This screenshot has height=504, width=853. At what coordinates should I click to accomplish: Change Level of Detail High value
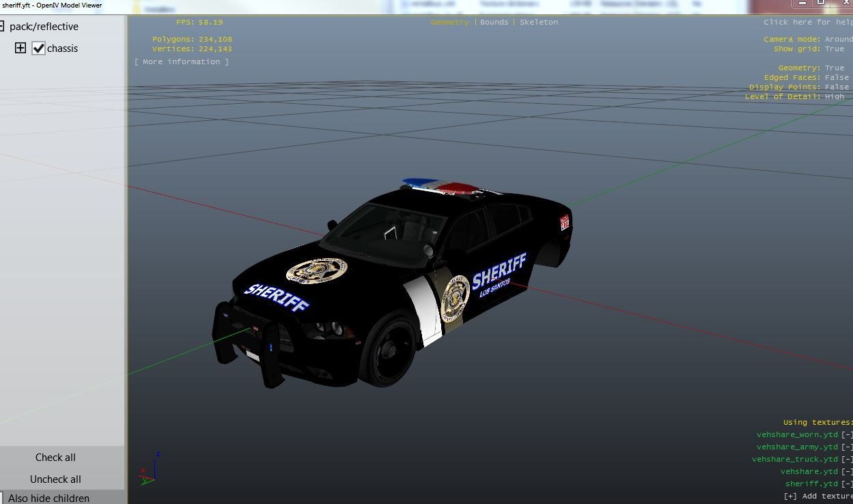pyautogui.click(x=835, y=96)
